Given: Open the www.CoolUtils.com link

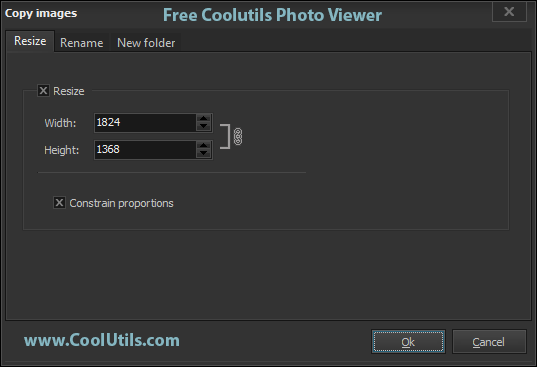Looking at the screenshot, I should tap(102, 340).
